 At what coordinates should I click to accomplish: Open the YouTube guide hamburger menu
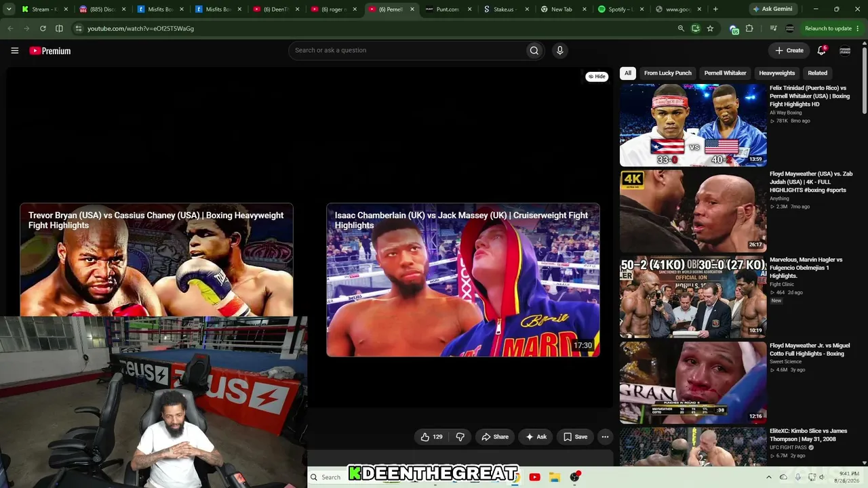click(14, 50)
